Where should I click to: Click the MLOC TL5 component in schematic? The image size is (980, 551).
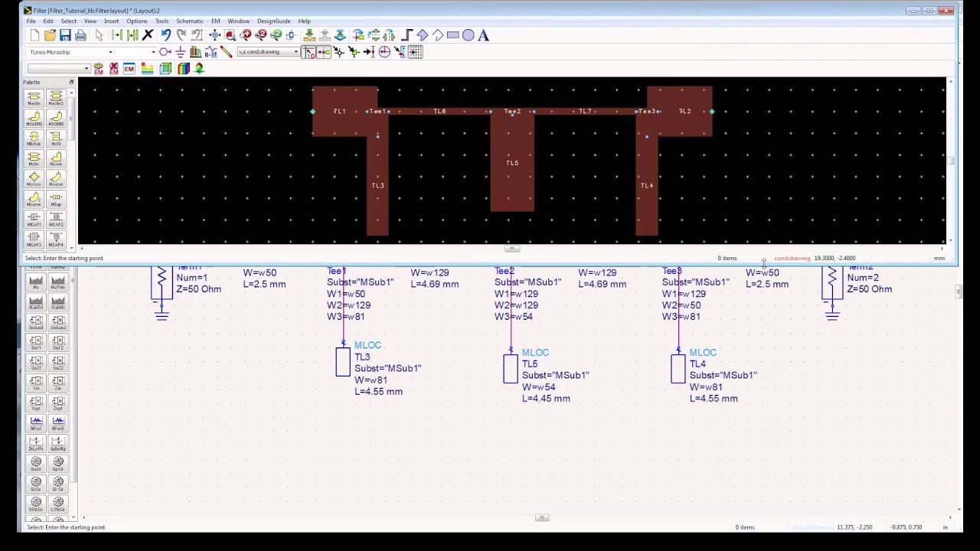click(511, 369)
